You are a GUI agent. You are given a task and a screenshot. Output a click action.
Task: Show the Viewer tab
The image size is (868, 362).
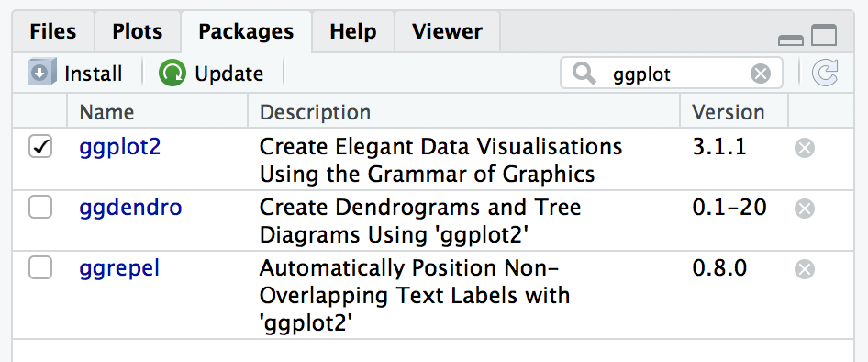447,31
